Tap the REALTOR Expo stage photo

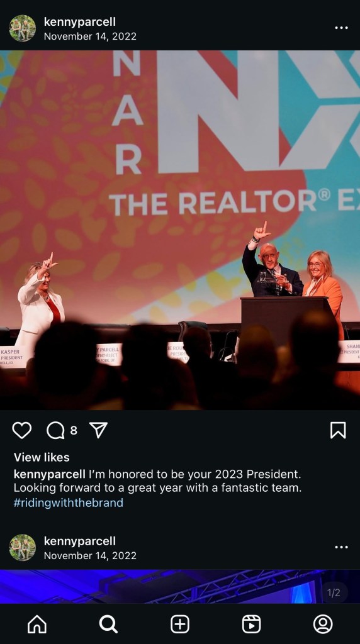pos(180,230)
